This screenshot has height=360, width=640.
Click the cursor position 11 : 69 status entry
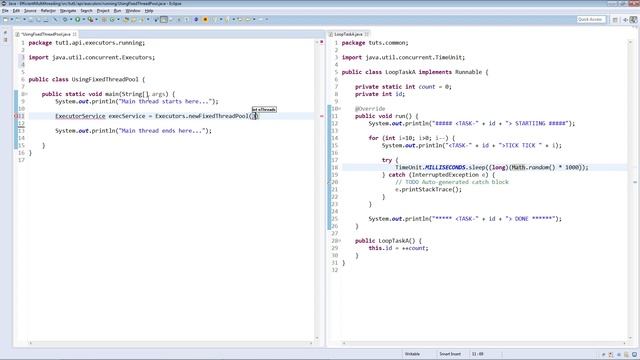[x=478, y=354]
